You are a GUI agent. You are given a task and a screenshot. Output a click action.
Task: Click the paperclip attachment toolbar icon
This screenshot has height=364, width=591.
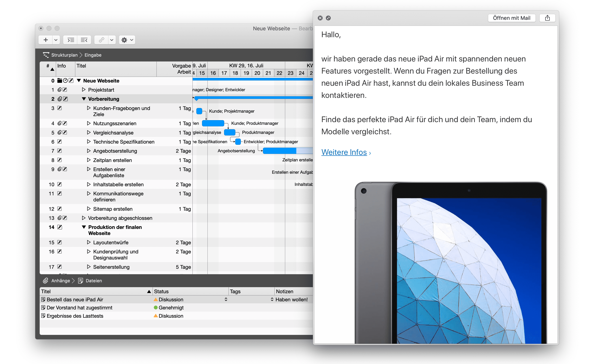point(101,40)
